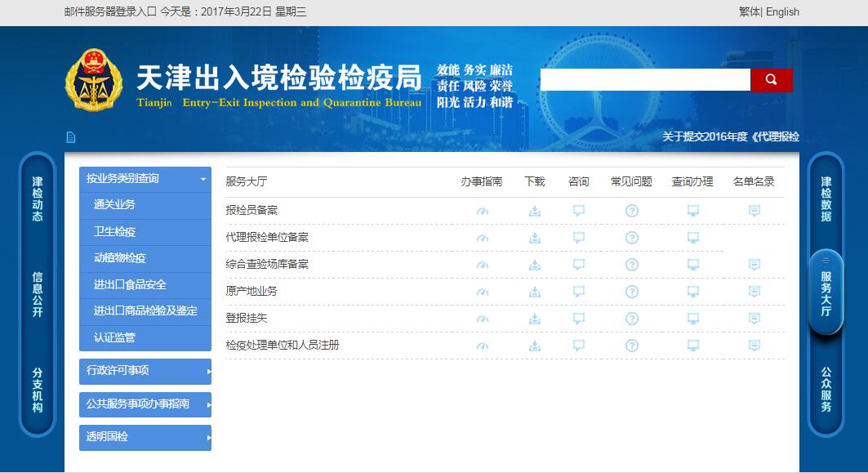Click download icon in 报检员备案 row
Image resolution: width=868 pixels, height=473 pixels.
[x=534, y=211]
